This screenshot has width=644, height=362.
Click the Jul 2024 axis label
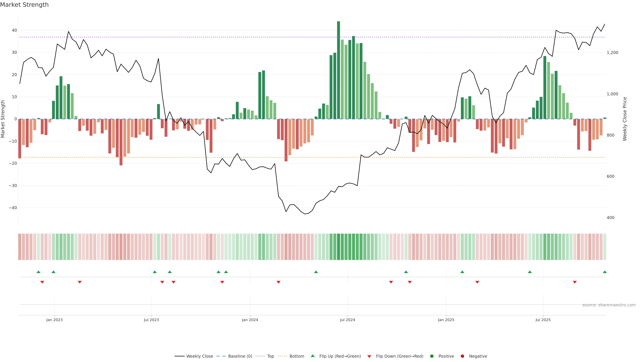click(x=347, y=320)
